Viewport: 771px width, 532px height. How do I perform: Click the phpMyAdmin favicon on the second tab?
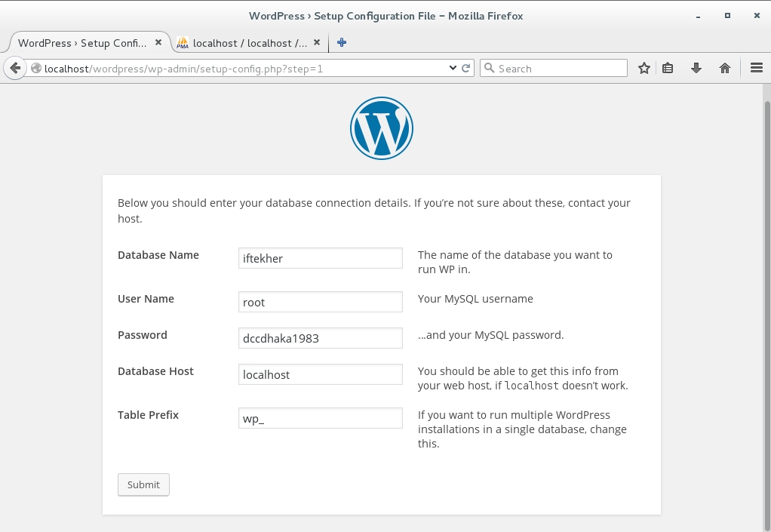coord(183,43)
